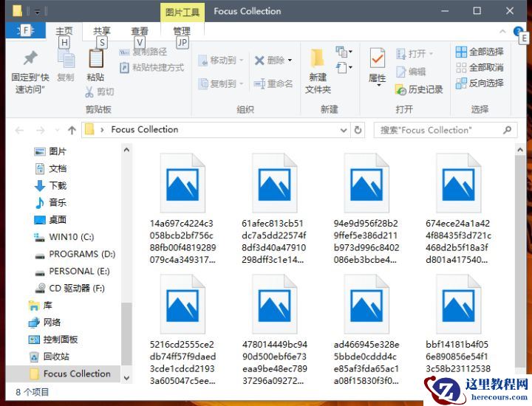Select Libraries (库) in the navigation pane

pyautogui.click(x=40, y=306)
